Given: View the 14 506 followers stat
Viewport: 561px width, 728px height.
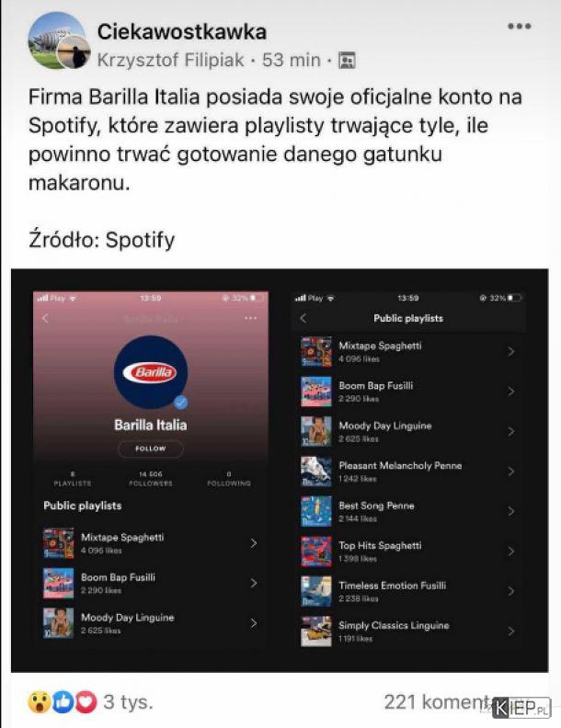Looking at the screenshot, I should tap(151, 479).
